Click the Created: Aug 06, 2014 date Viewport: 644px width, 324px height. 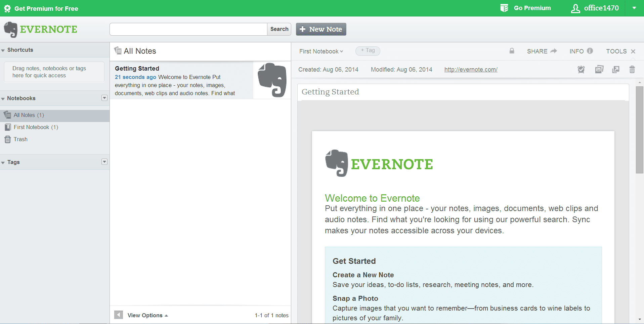point(328,70)
